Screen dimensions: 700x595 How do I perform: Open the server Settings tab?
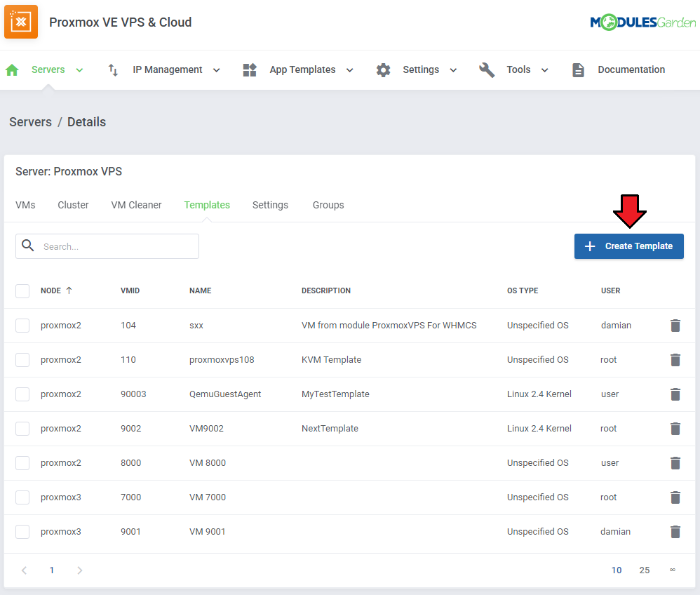270,205
